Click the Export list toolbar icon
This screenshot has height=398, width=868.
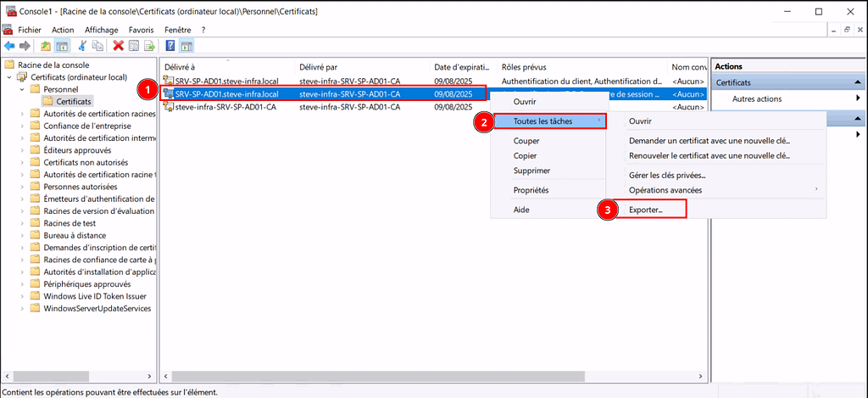tap(150, 46)
